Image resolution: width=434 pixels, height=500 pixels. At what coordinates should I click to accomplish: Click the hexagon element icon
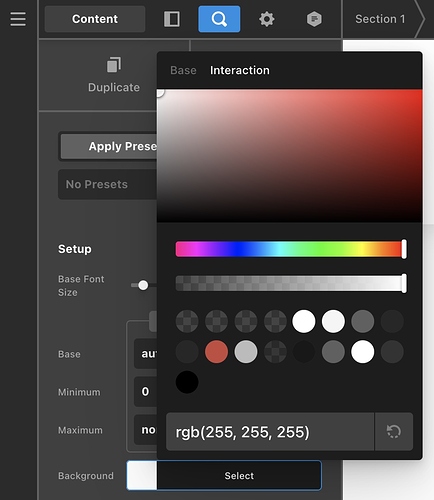point(314,19)
